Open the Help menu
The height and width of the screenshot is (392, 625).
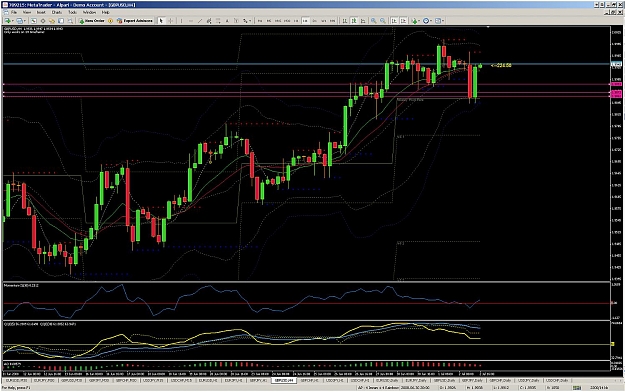(106, 12)
